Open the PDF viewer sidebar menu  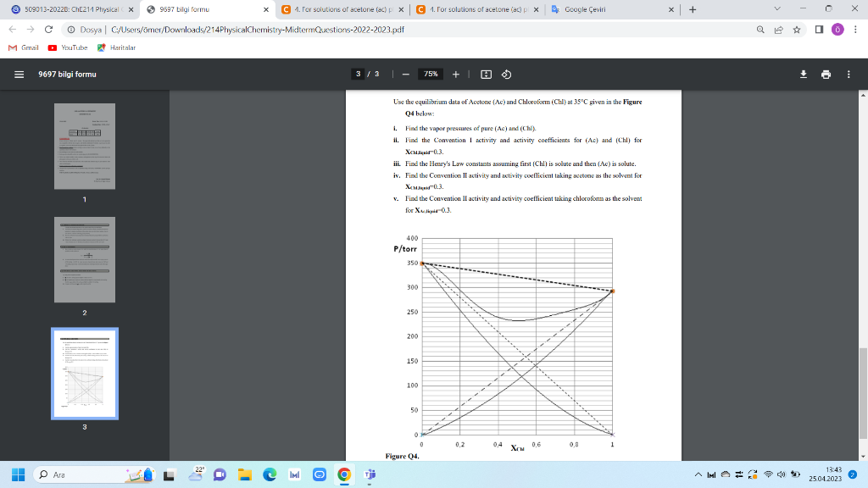coord(19,75)
